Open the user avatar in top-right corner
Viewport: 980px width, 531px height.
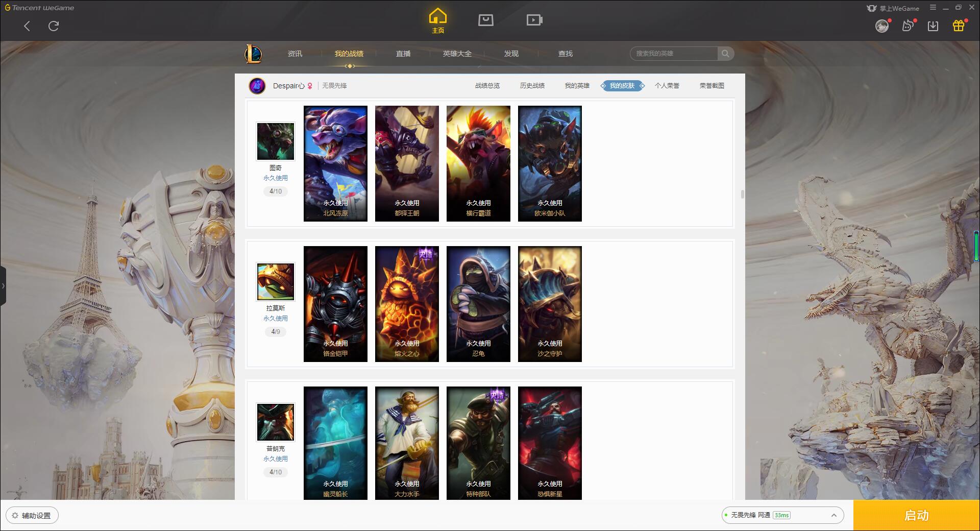[881, 26]
